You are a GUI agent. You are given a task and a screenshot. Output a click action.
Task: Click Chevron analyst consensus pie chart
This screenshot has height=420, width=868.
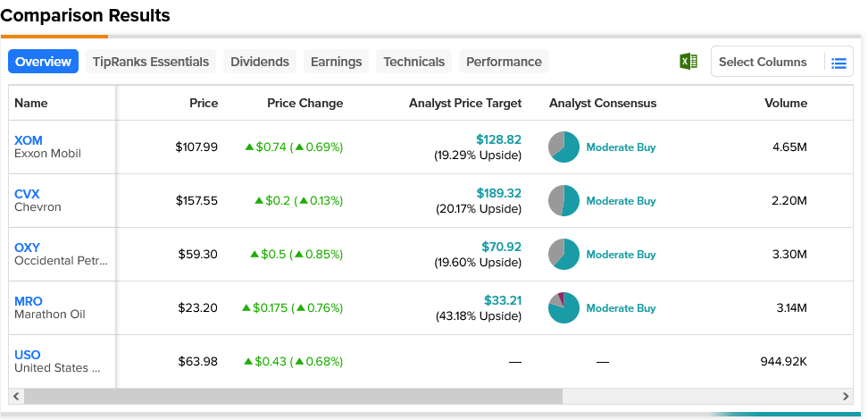pos(563,201)
